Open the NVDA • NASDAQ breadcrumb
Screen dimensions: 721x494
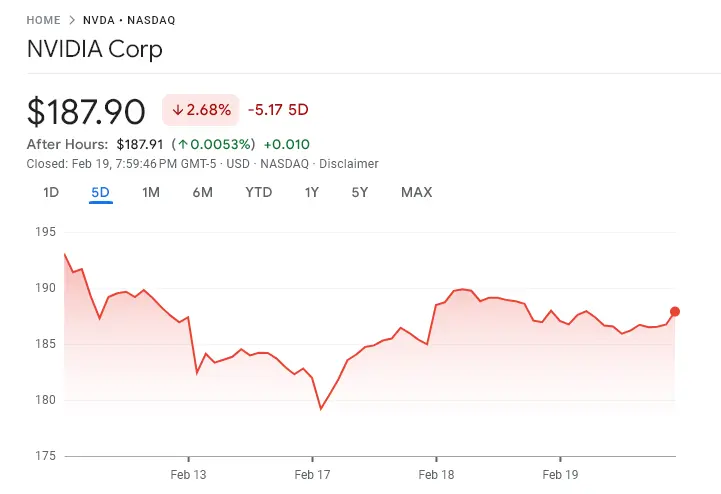click(x=130, y=20)
